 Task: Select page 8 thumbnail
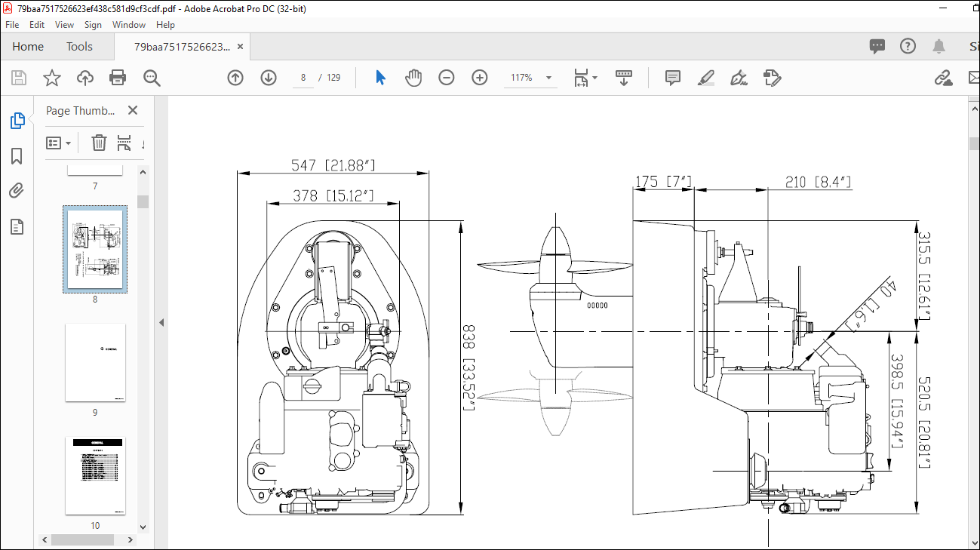point(95,250)
